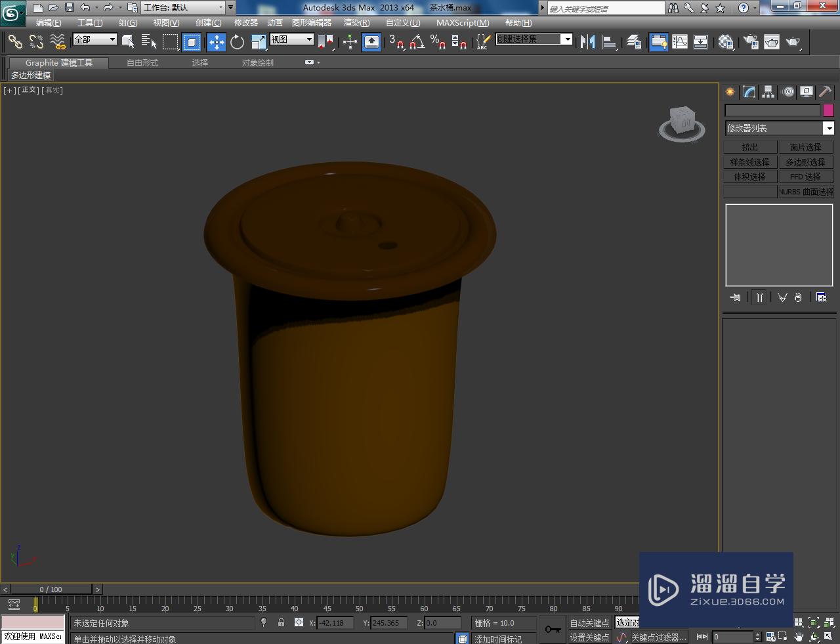Expand the 修改器列表 modifier list dropdown

click(780, 128)
